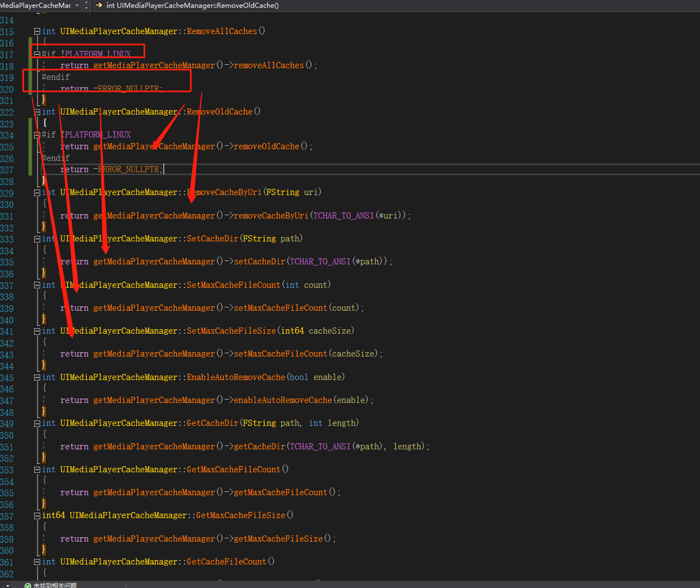Click the up arrow of the member navigation stepper
Screen dimensions: 700x588
[x=87, y=2]
